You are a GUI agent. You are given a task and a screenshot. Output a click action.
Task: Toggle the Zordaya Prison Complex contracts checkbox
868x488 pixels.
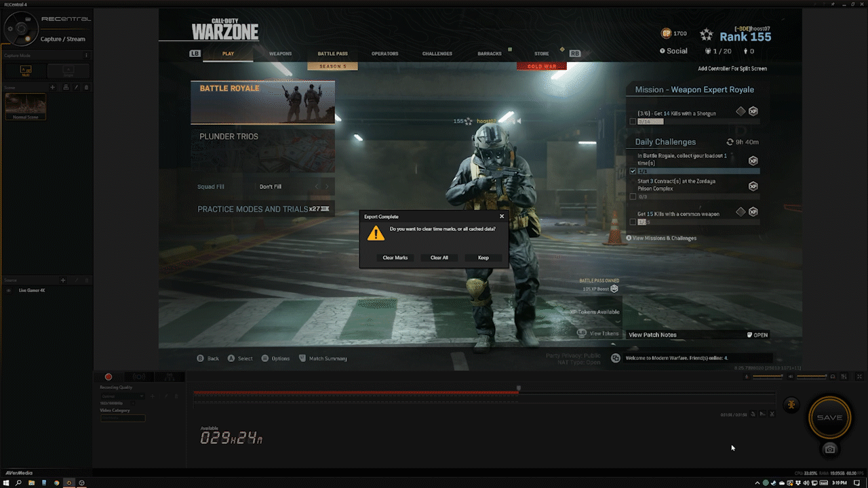click(633, 197)
